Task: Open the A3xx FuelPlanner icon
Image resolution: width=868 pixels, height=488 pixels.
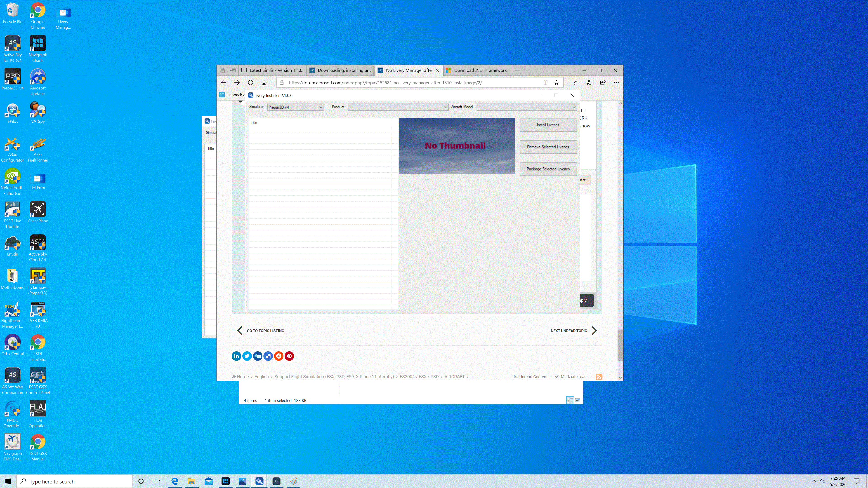Action: (x=38, y=149)
